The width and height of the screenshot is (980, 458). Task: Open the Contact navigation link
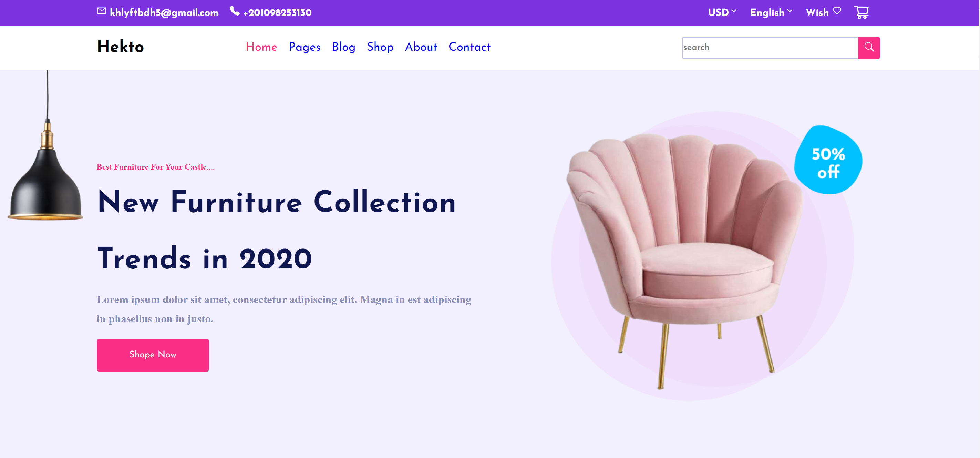point(470,47)
